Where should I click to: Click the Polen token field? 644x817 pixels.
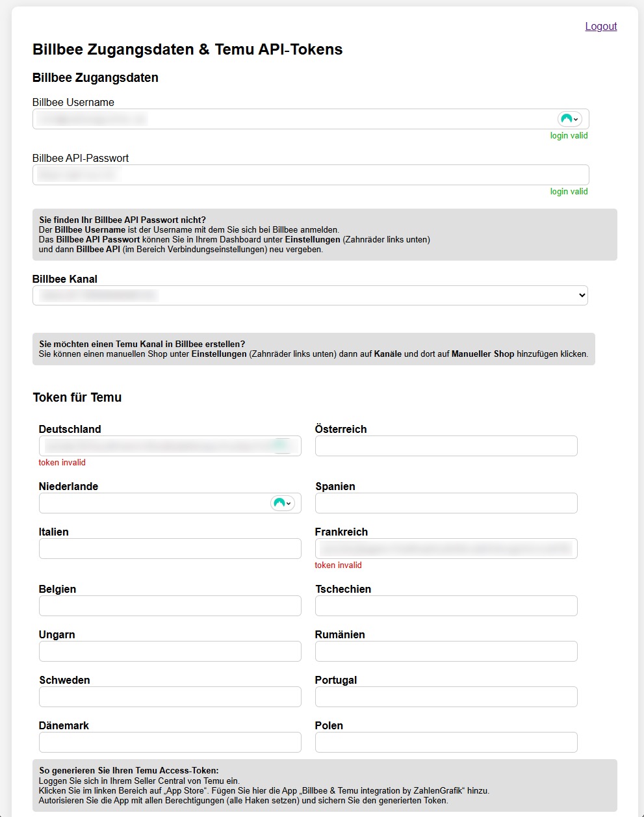tap(446, 742)
